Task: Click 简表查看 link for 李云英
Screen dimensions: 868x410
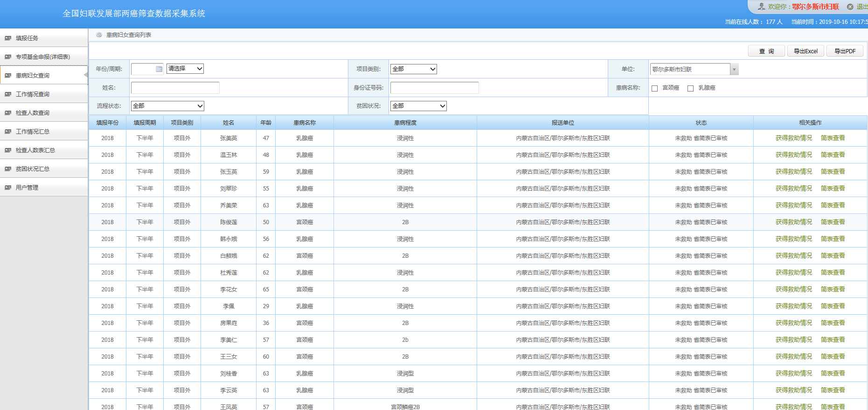Action: pyautogui.click(x=833, y=390)
